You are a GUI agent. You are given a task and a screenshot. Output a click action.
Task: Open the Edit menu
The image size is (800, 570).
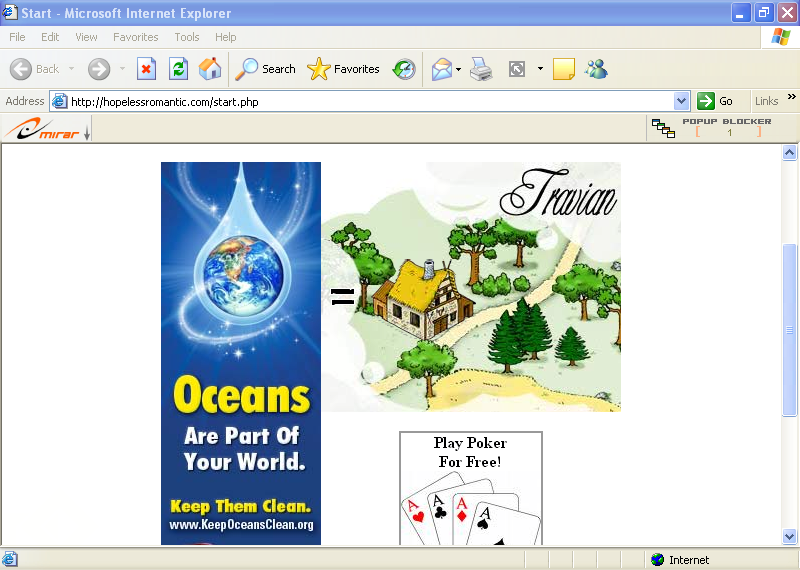pyautogui.click(x=50, y=37)
